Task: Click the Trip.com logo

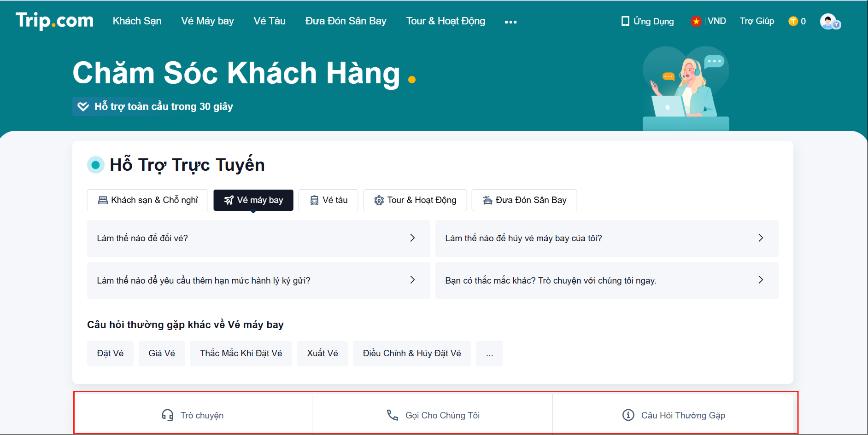Action: point(54,21)
